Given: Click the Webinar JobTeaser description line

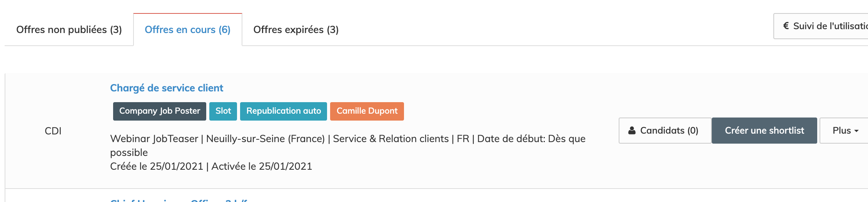Looking at the screenshot, I should (347, 139).
